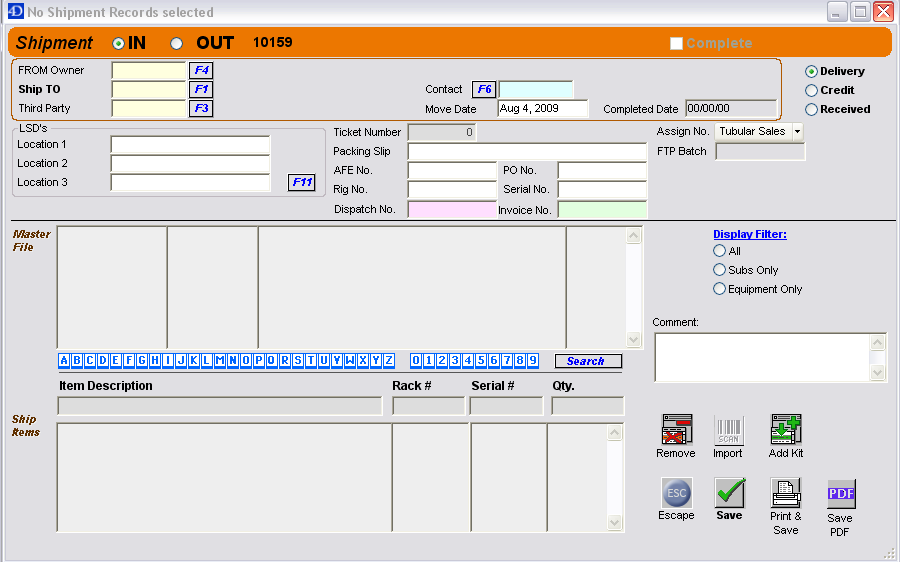Image resolution: width=900 pixels, height=562 pixels.
Task: Select the Credit radio option
Action: coord(812,91)
